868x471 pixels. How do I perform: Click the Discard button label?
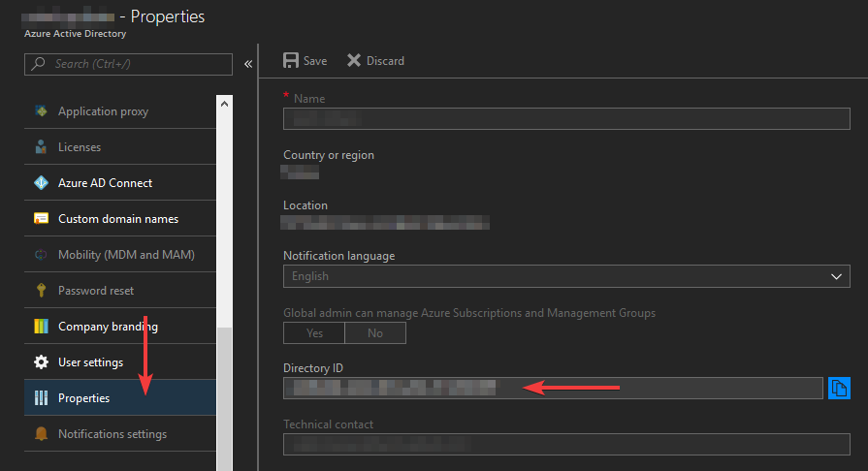pyautogui.click(x=385, y=61)
